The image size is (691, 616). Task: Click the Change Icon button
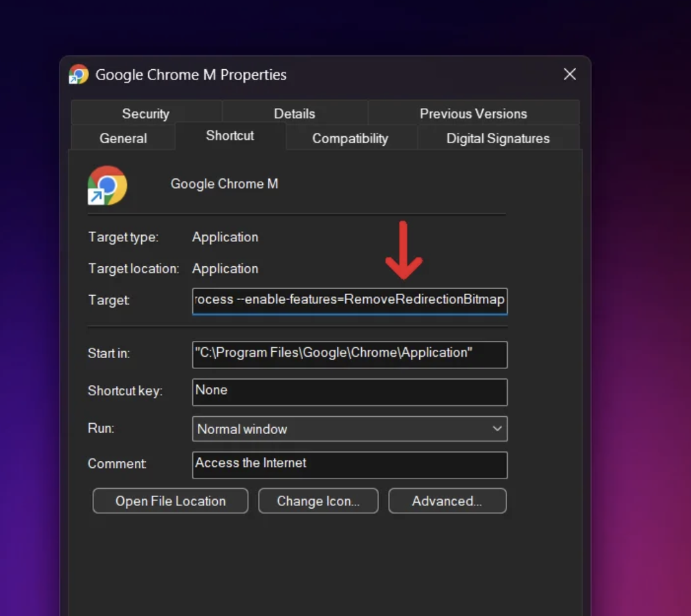(x=318, y=501)
